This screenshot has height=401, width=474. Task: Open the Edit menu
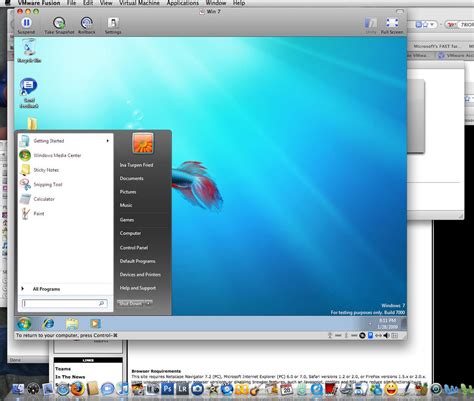pos(88,3)
